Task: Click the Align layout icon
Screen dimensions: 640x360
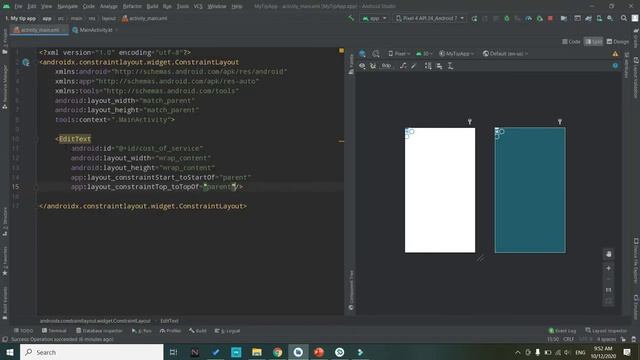Action: click(439, 66)
